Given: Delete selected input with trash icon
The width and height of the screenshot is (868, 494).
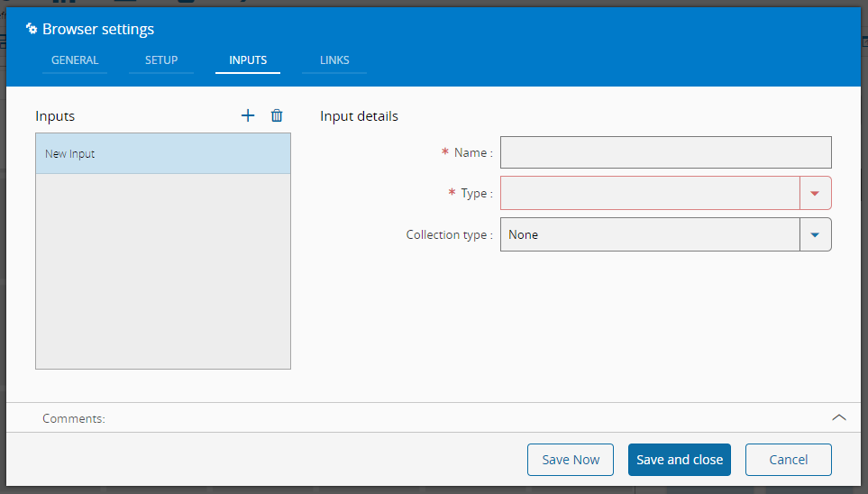Looking at the screenshot, I should point(277,115).
